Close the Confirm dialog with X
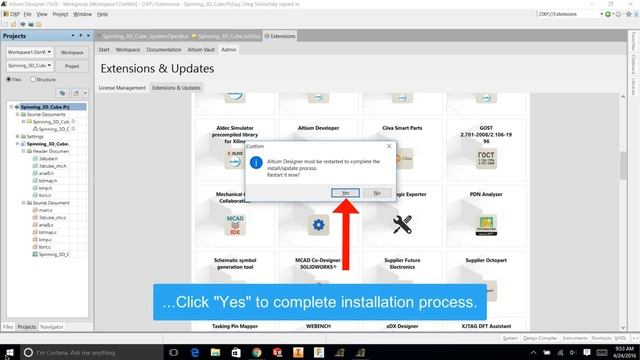 (389, 146)
